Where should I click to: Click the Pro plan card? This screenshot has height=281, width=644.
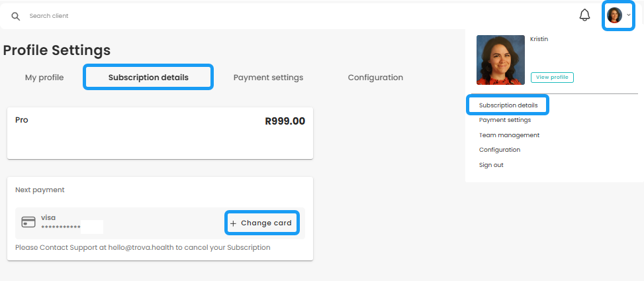pos(160,133)
